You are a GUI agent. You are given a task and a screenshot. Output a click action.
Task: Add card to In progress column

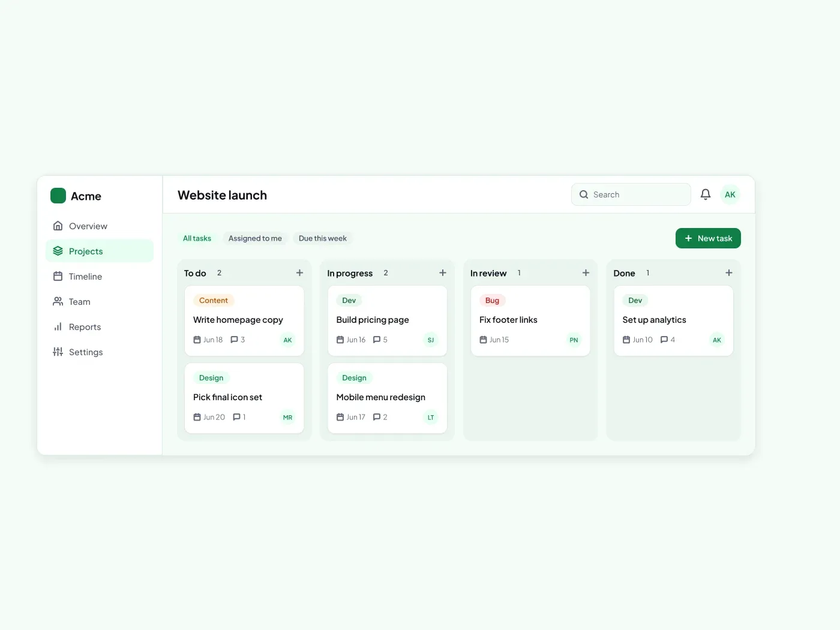point(443,272)
